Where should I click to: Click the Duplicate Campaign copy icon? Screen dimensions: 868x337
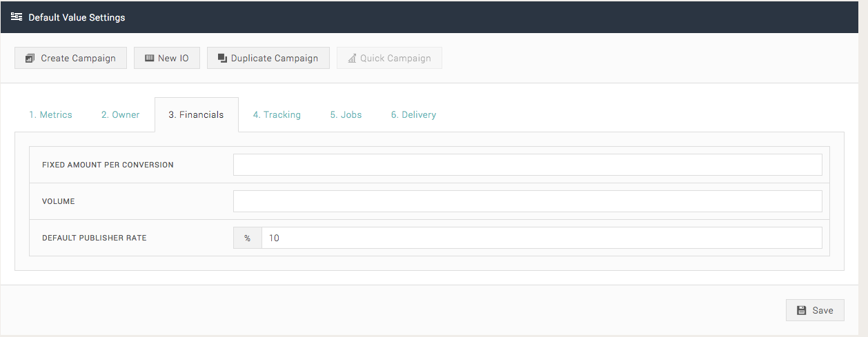[x=222, y=59]
